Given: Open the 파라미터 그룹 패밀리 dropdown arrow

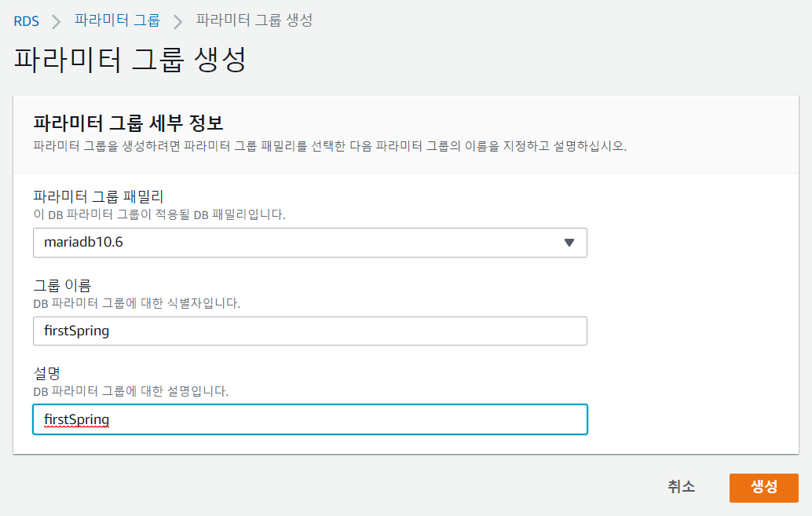Looking at the screenshot, I should (569, 243).
